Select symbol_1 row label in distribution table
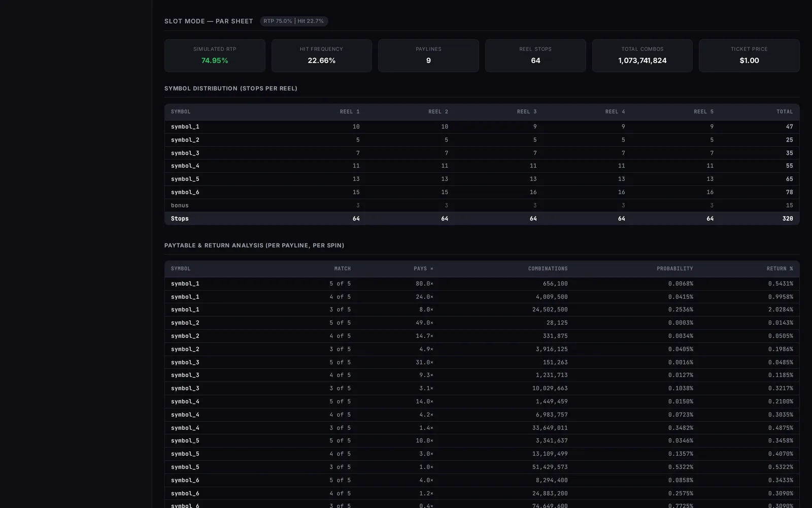Screen dimensions: 812x508 pos(185,126)
